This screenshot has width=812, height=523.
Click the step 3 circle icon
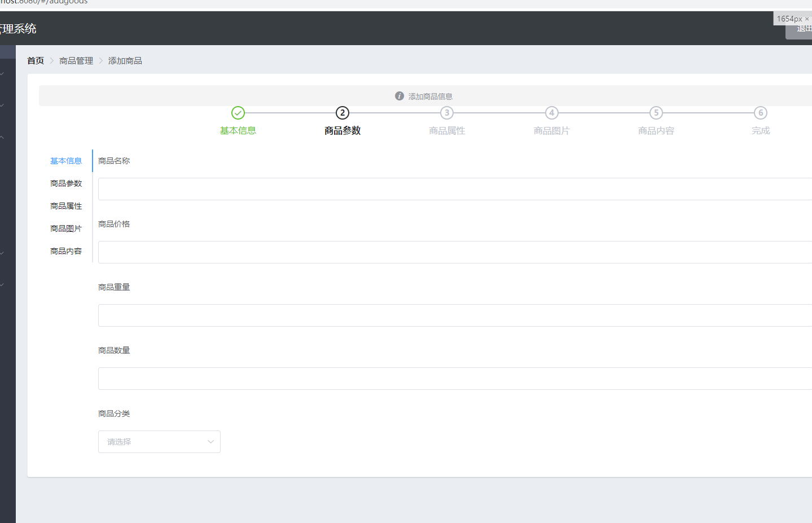tap(447, 113)
